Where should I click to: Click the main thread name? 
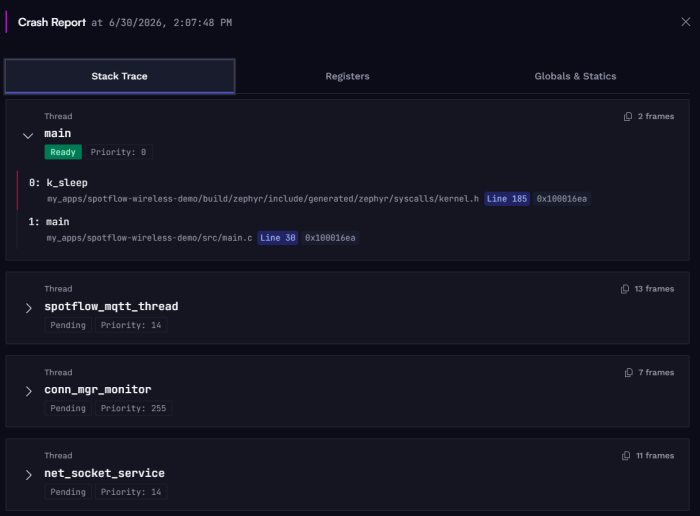(x=58, y=133)
